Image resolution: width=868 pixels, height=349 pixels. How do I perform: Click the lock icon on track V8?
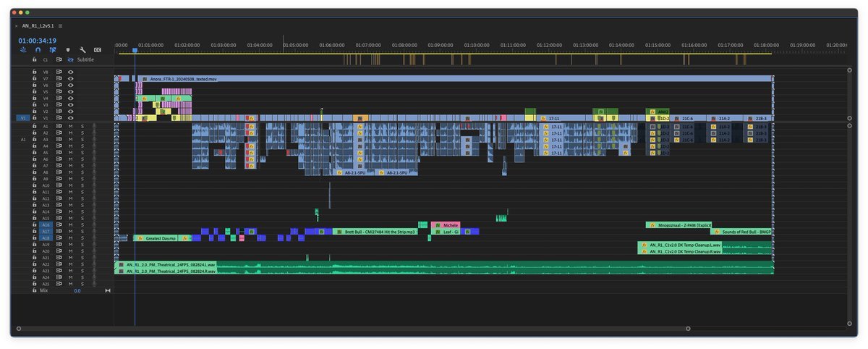(34, 72)
